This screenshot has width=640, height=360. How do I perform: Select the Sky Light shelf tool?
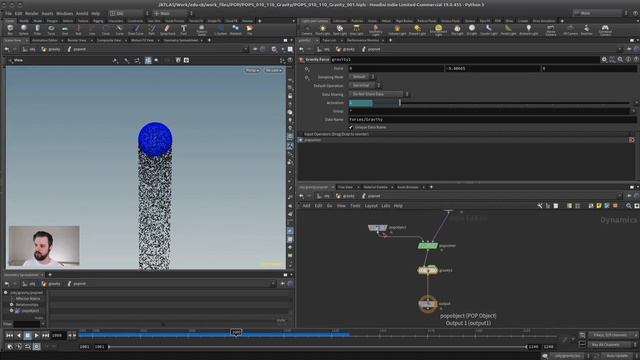pyautogui.click(x=457, y=29)
